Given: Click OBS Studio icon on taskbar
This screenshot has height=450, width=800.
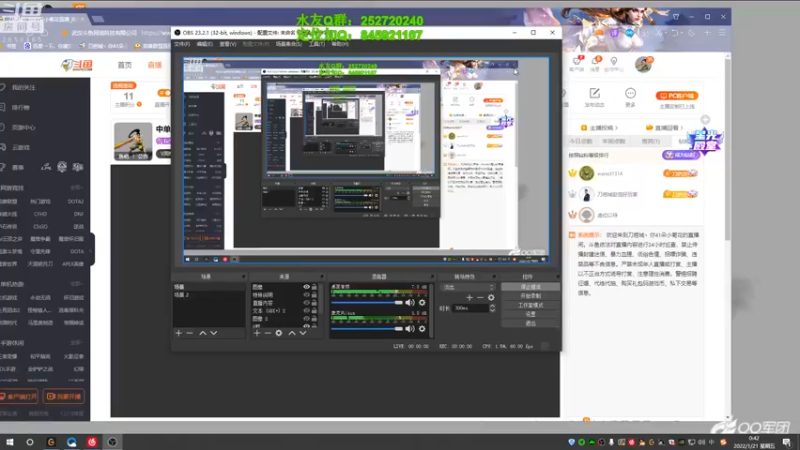Looking at the screenshot, I should click(112, 442).
